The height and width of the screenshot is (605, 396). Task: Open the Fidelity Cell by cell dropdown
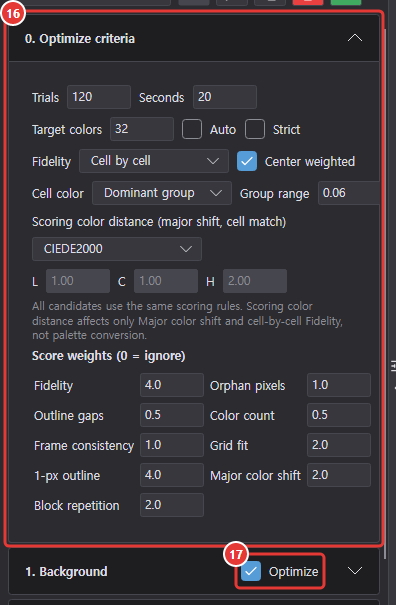(154, 161)
